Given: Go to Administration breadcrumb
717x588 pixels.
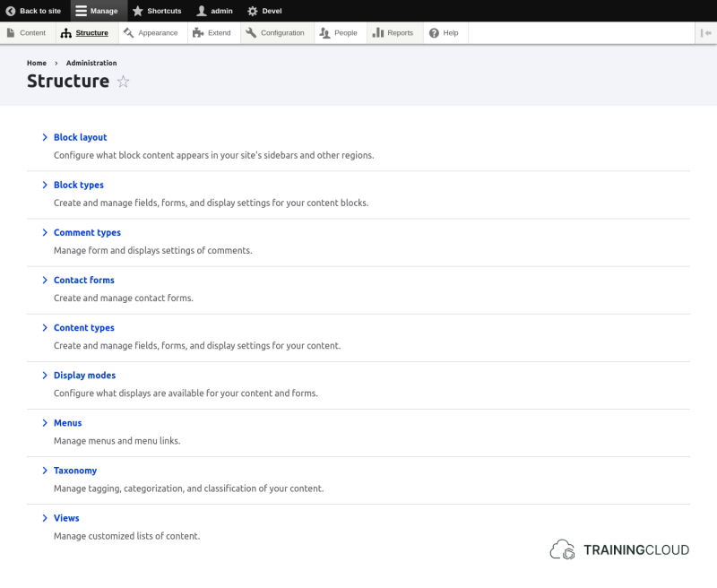Looking at the screenshot, I should pos(91,63).
